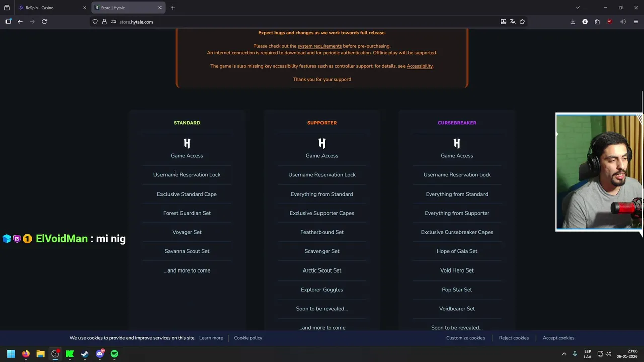Open the Downloads panel
The height and width of the screenshot is (362, 644).
pyautogui.click(x=573, y=22)
